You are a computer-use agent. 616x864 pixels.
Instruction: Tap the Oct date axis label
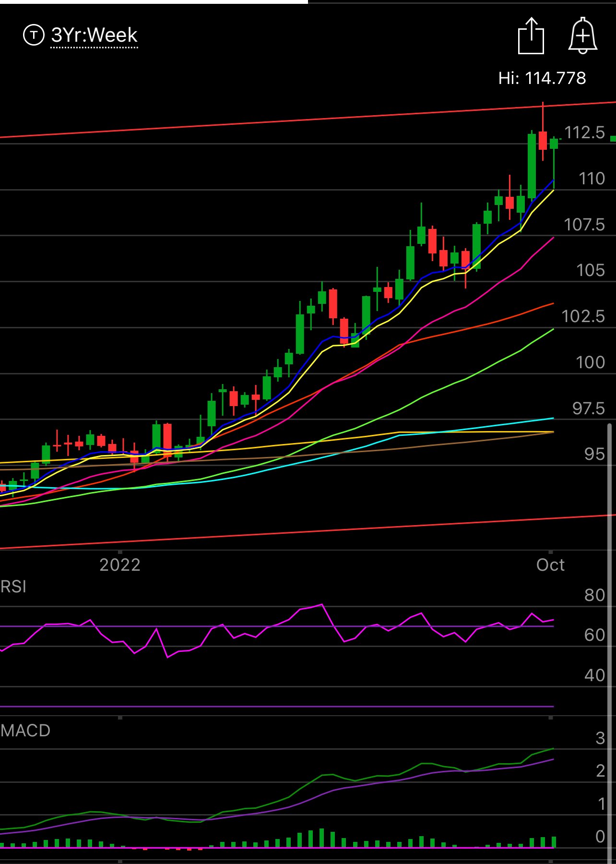coord(550,565)
